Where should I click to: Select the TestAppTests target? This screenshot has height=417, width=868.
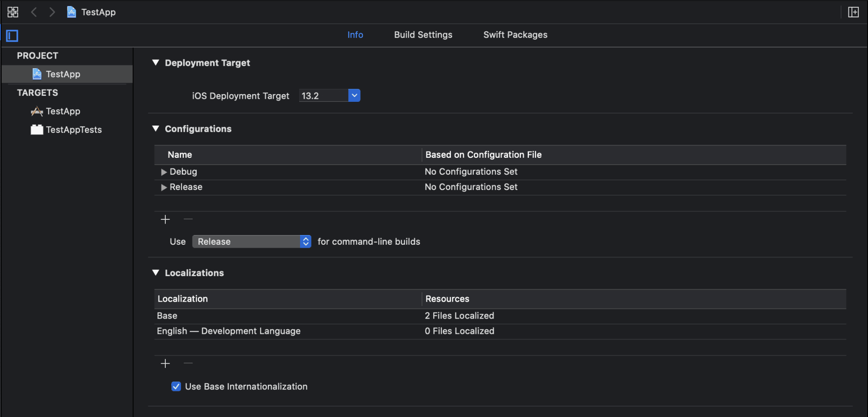pos(73,130)
